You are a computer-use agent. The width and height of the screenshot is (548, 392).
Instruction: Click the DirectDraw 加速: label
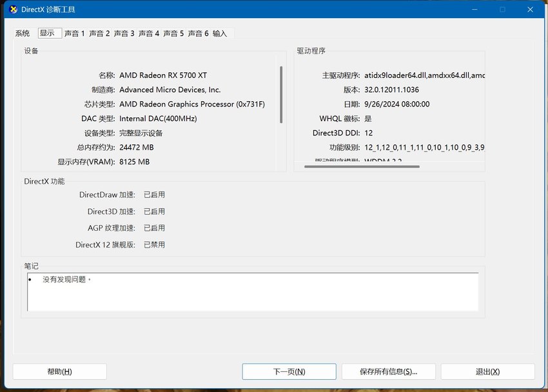[107, 195]
